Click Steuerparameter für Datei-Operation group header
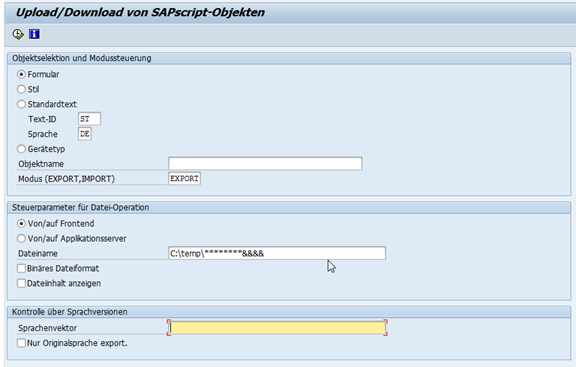Viewport: 576px width, 367px height. coord(80,208)
